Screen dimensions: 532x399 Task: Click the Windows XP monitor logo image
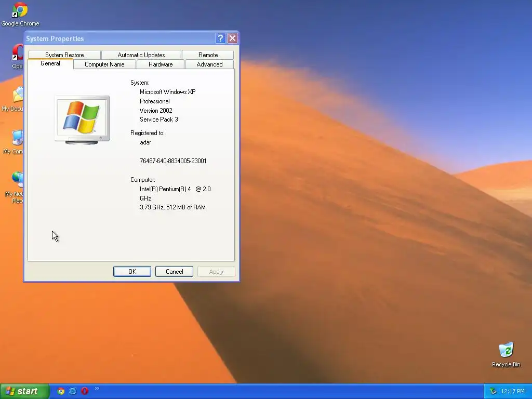click(82, 120)
